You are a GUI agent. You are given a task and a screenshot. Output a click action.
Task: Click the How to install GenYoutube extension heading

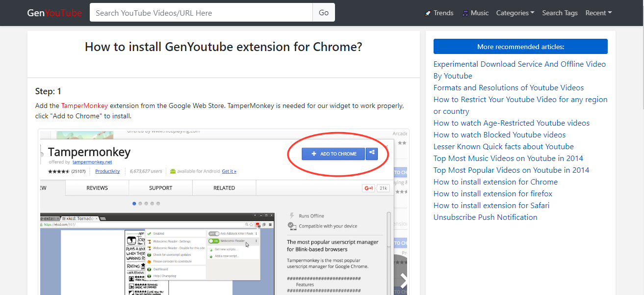224,47
